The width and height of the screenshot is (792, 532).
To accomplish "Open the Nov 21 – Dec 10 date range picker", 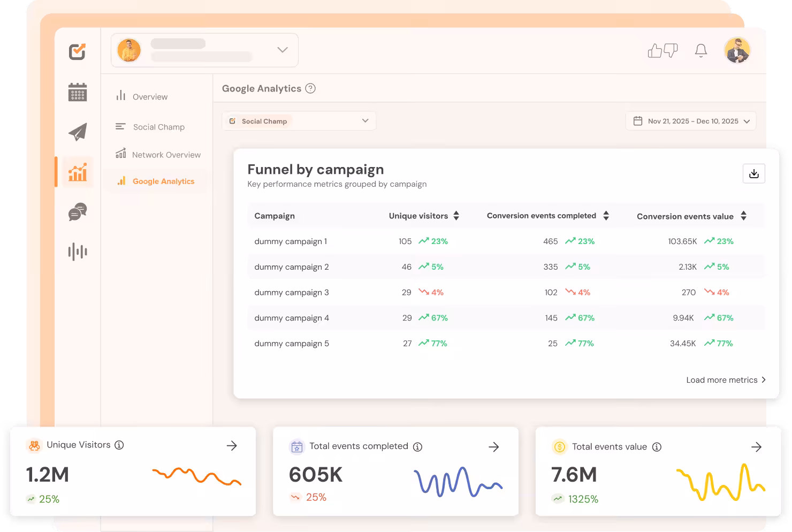I will [690, 121].
